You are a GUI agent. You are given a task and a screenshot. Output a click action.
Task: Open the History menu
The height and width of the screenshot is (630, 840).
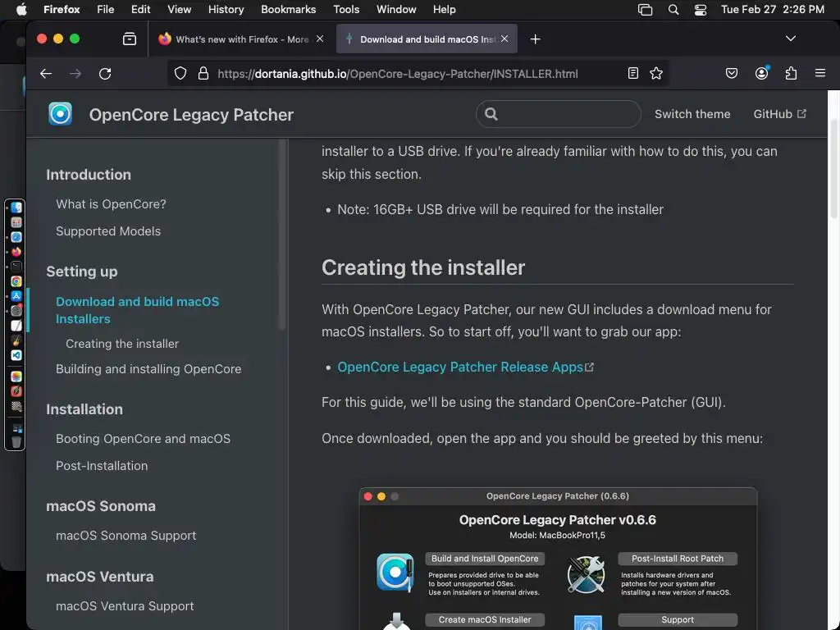(x=226, y=10)
